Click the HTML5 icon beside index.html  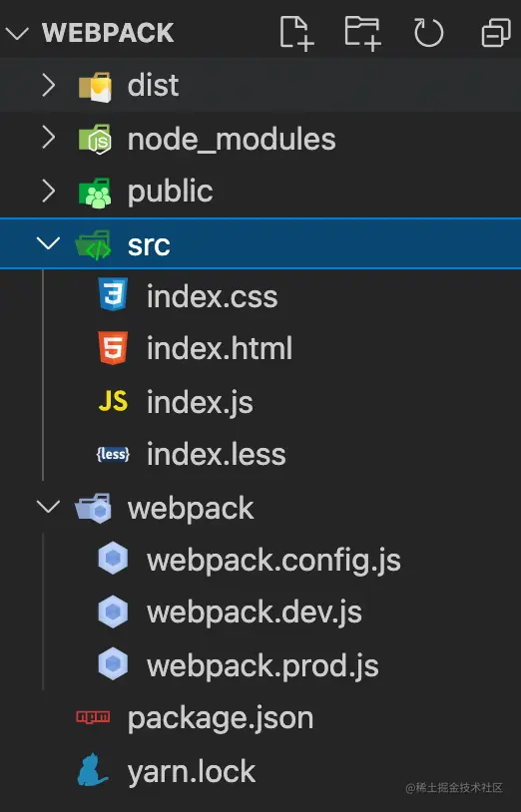click(113, 347)
